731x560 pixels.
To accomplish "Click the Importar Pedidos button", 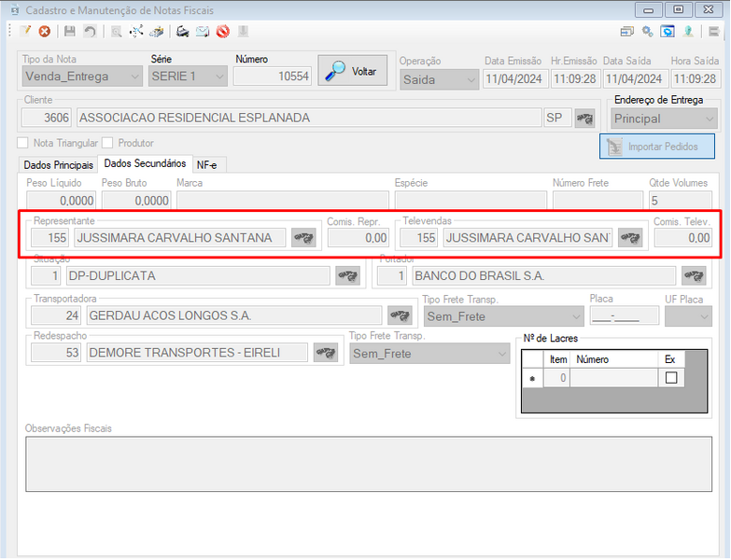I will [657, 147].
